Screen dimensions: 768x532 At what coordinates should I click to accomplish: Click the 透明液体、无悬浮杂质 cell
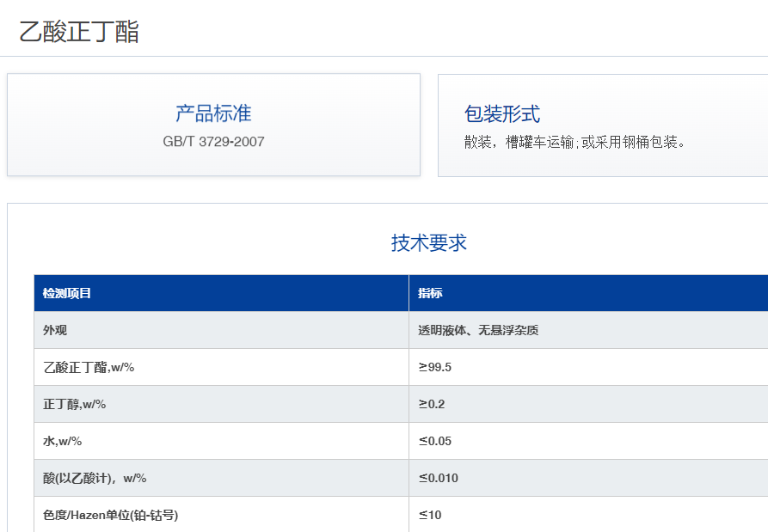[478, 330]
